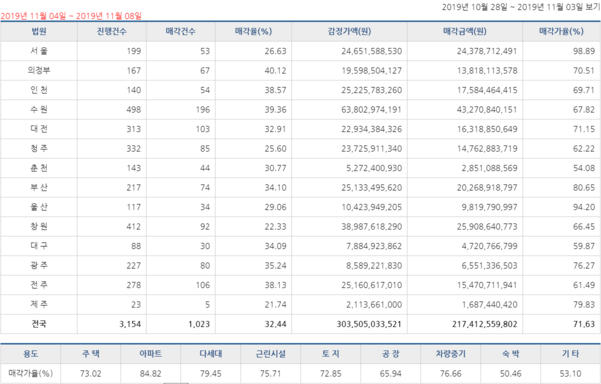The width and height of the screenshot is (601, 384).
Task: Click the 숙박 usage column header
Action: [511, 354]
